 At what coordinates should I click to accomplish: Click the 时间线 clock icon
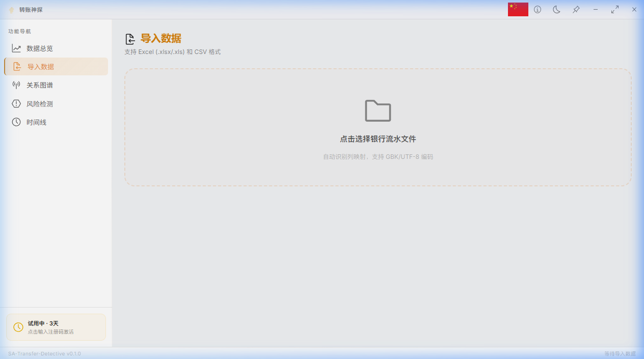pyautogui.click(x=16, y=122)
